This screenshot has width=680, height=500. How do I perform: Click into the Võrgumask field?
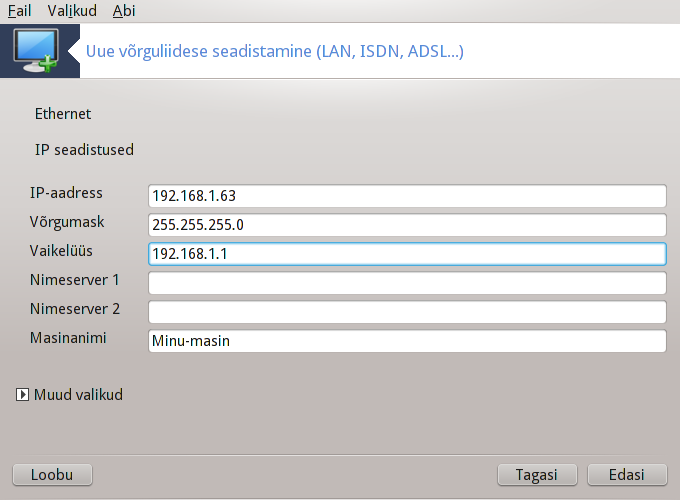[x=407, y=225]
